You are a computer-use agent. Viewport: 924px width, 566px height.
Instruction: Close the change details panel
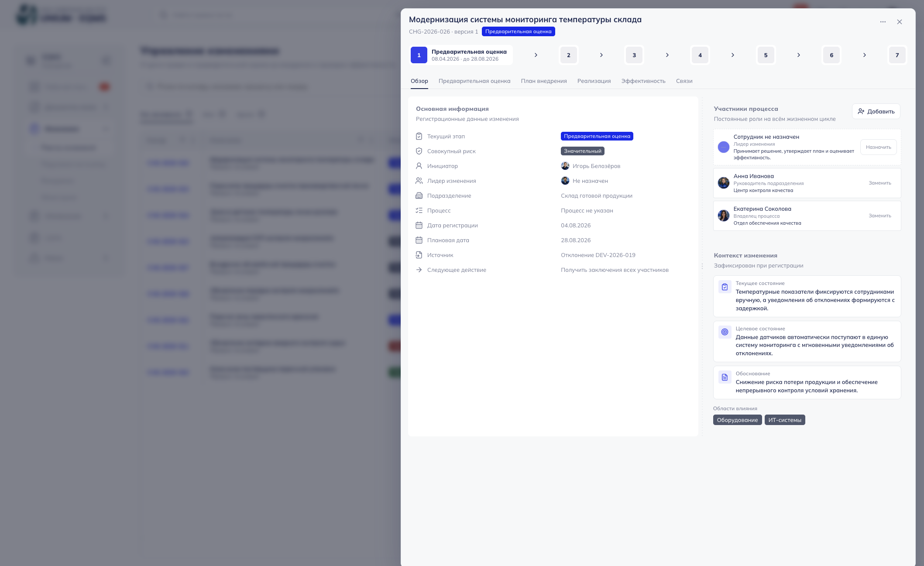tap(900, 22)
